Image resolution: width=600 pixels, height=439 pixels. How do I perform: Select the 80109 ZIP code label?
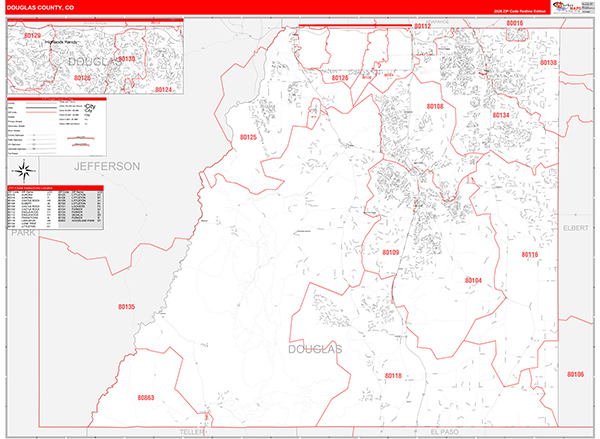pos(391,252)
